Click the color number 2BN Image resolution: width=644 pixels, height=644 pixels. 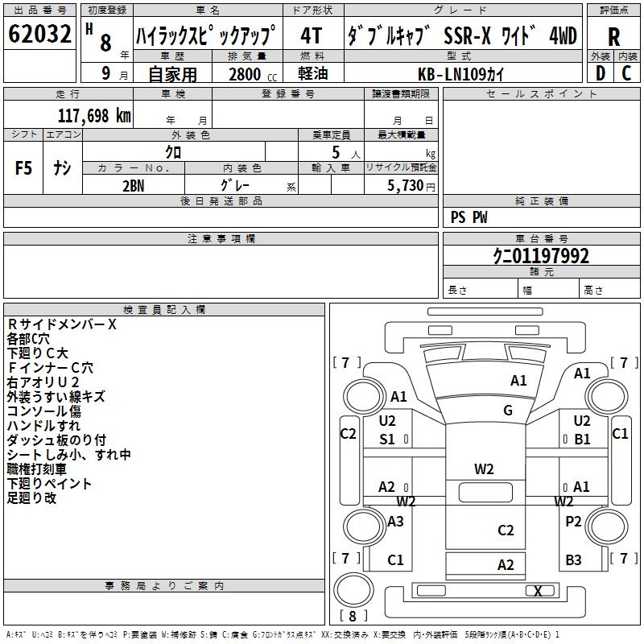coord(134,186)
